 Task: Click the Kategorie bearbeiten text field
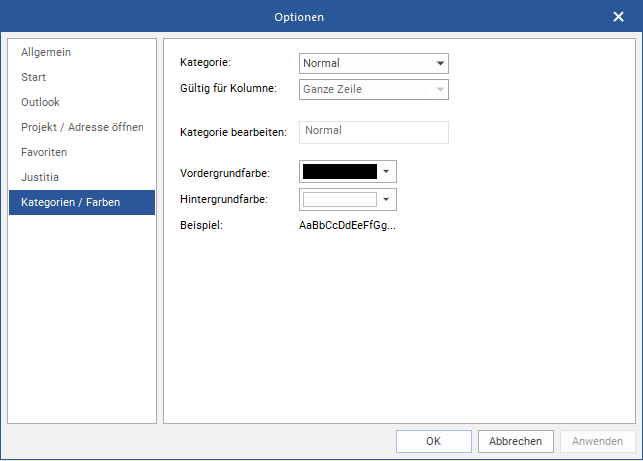(374, 132)
